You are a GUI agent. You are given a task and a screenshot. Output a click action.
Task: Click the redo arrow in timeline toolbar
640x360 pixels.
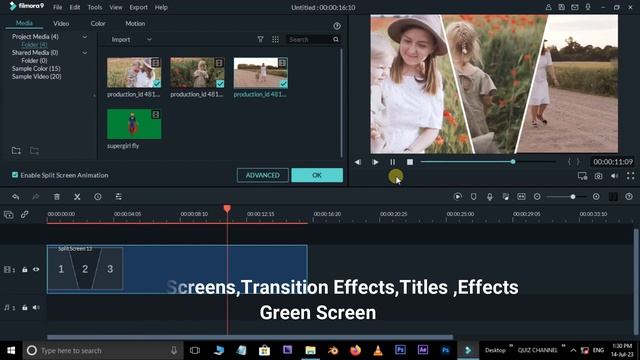click(36, 197)
